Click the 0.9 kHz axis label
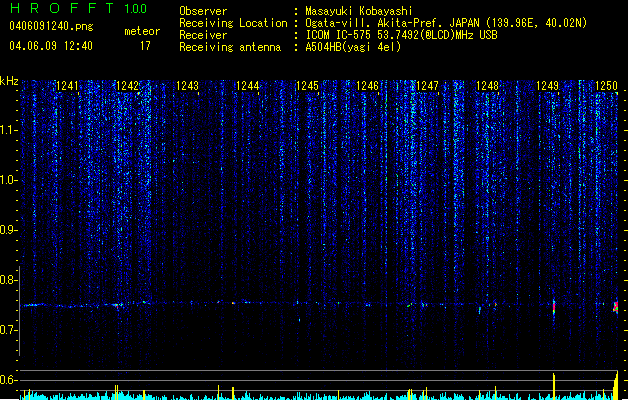Screen dimensions: 629x400 click(9, 230)
